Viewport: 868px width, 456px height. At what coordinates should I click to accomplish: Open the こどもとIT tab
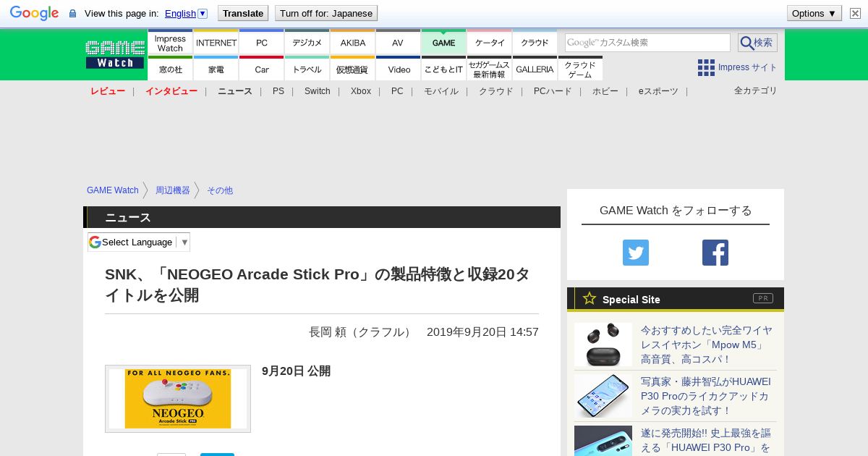tap(443, 69)
